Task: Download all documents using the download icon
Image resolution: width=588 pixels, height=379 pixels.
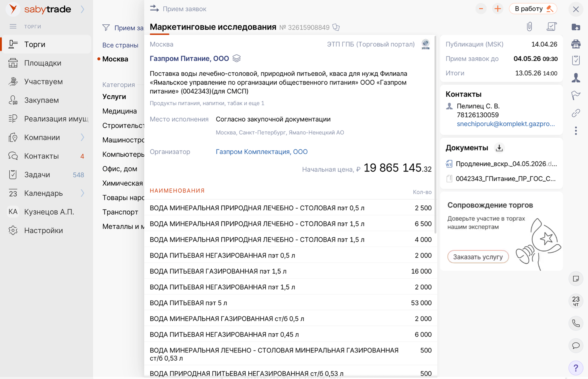Action: (x=499, y=148)
